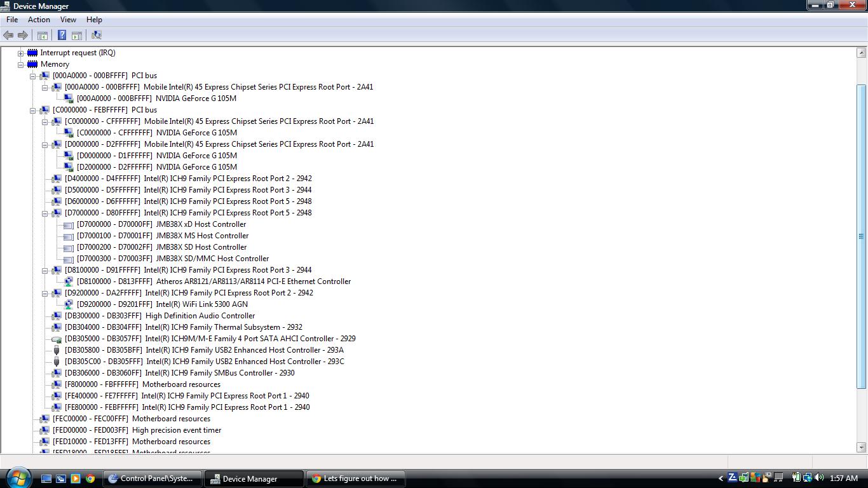The width and height of the screenshot is (868, 488).
Task: Click the 1:57 AM taskbar clock
Action: pos(843,478)
